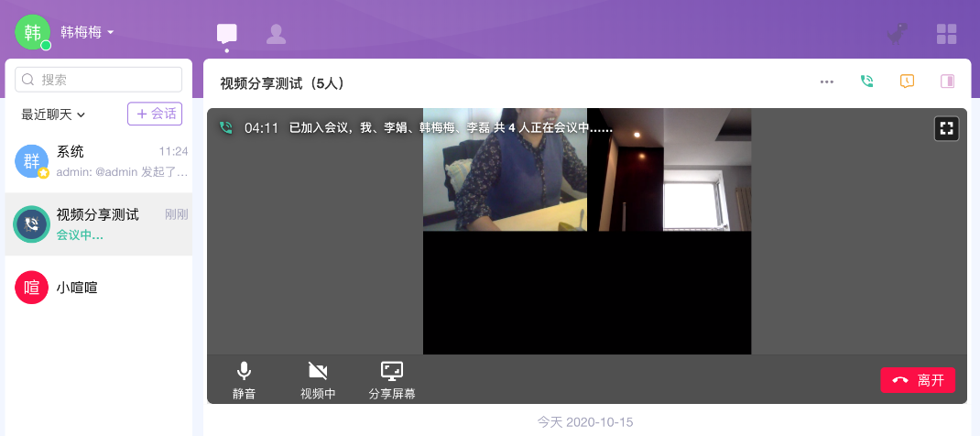Click the yellow star badge on the 系统 avatar

[43, 173]
